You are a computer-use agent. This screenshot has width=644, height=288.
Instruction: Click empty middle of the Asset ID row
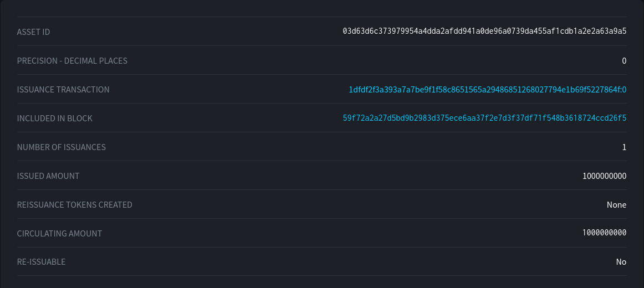click(x=194, y=32)
